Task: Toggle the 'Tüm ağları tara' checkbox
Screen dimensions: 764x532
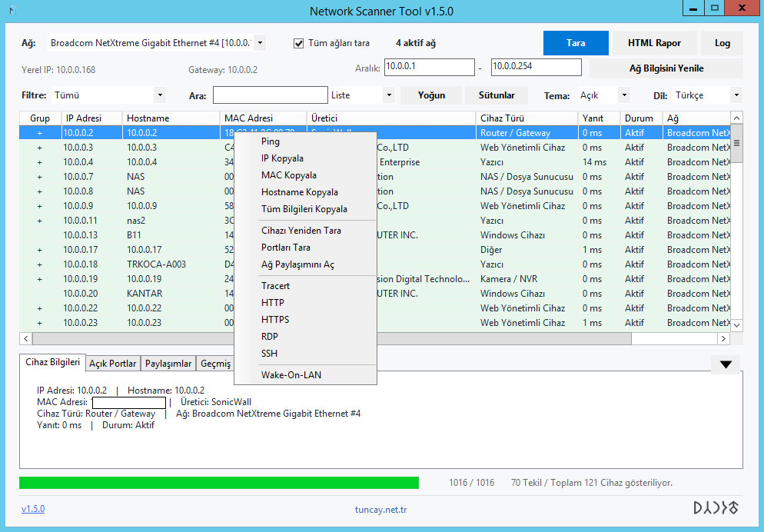Action: (299, 43)
